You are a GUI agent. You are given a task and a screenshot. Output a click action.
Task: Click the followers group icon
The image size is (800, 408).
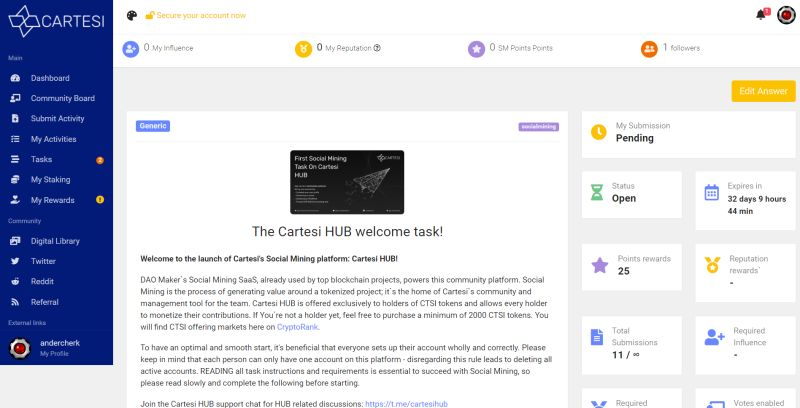click(x=649, y=48)
